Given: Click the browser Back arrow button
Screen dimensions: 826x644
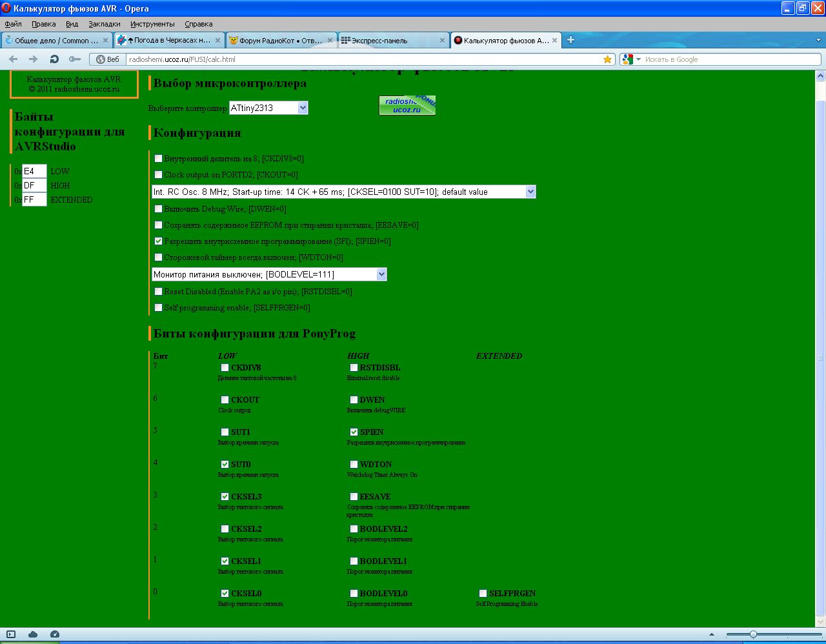Looking at the screenshot, I should point(14,59).
